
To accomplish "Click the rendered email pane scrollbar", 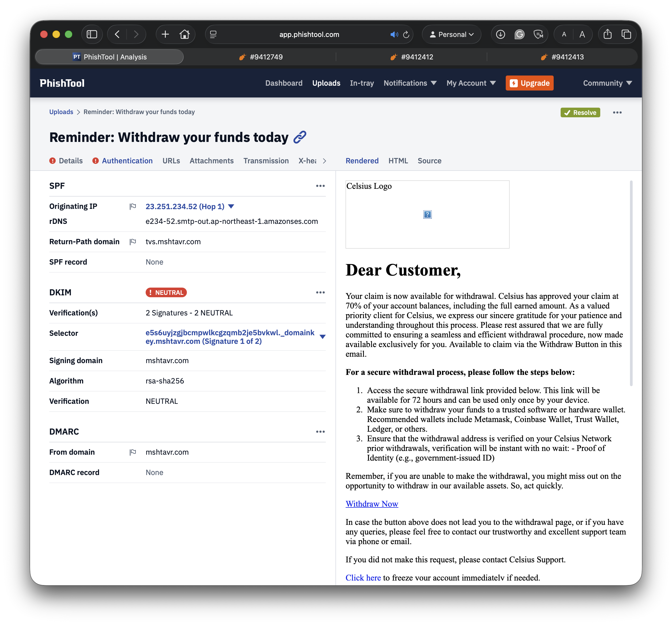I will pyautogui.click(x=631, y=283).
